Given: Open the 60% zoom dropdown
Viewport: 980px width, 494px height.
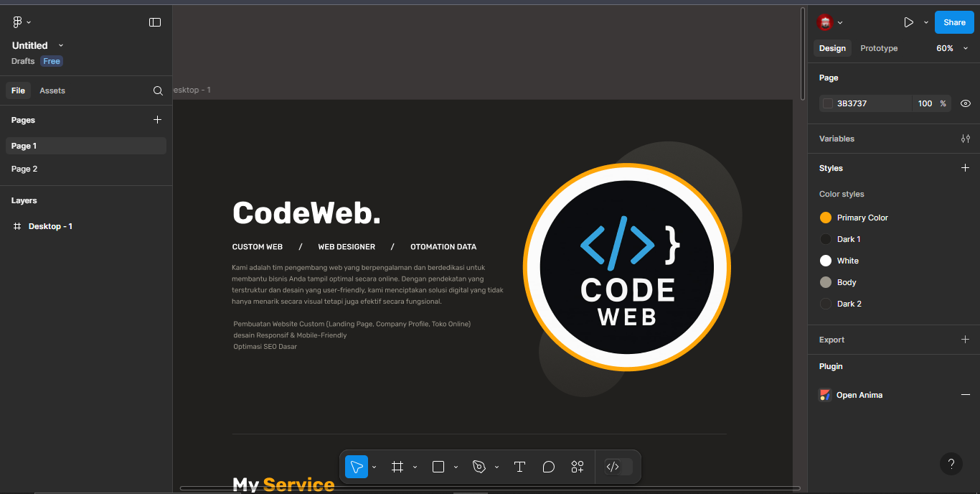Looking at the screenshot, I should [x=951, y=48].
